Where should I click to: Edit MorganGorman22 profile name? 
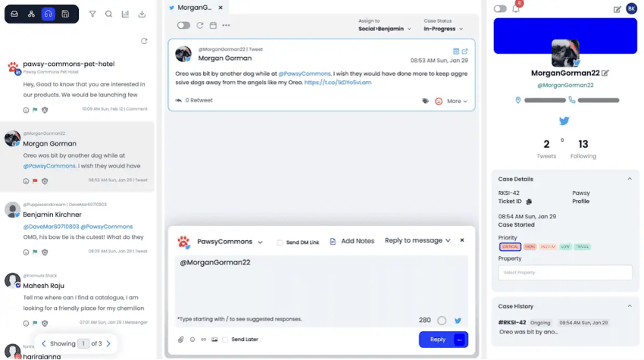[x=605, y=74]
